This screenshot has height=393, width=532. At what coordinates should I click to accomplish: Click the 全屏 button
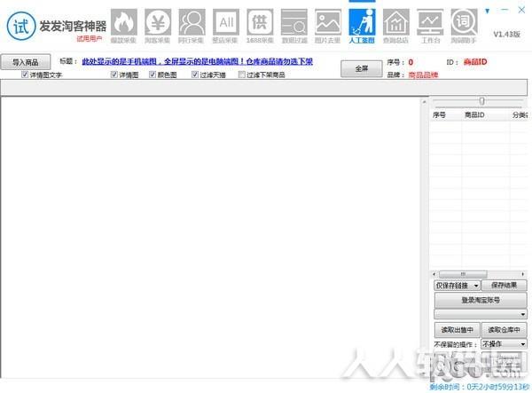point(362,68)
